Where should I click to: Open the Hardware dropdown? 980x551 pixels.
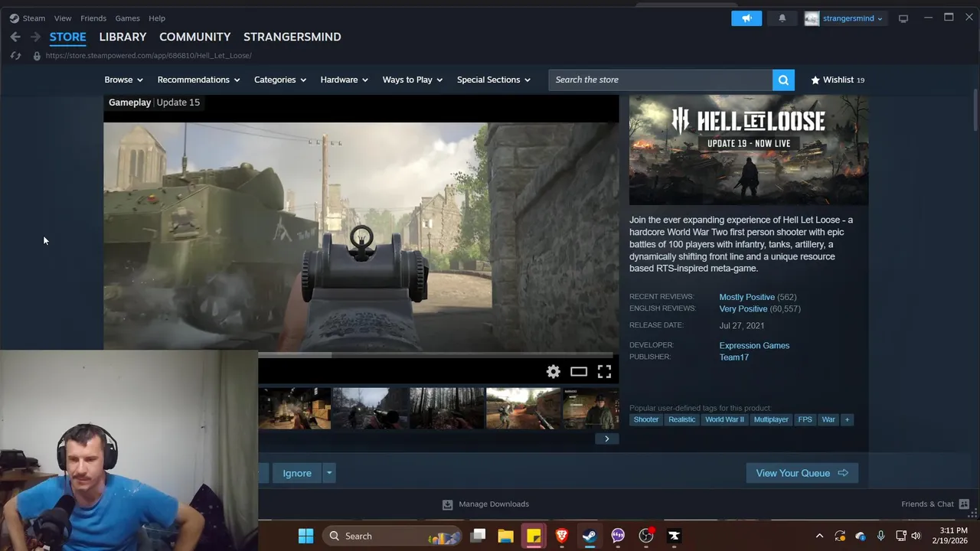[345, 80]
